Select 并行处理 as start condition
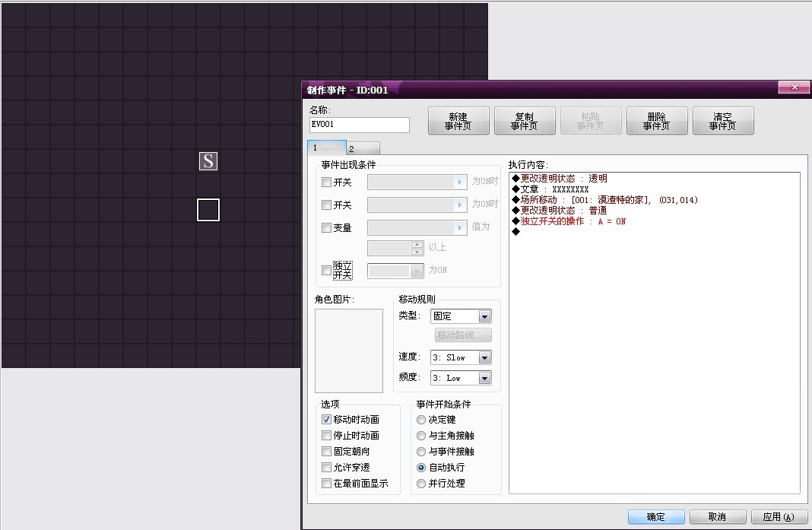This screenshot has height=530, width=812. point(421,484)
